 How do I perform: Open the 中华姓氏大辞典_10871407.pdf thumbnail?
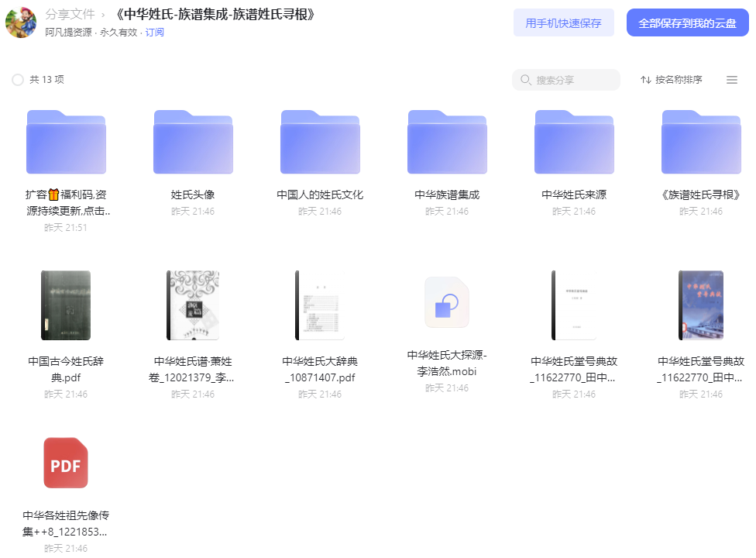(320, 305)
